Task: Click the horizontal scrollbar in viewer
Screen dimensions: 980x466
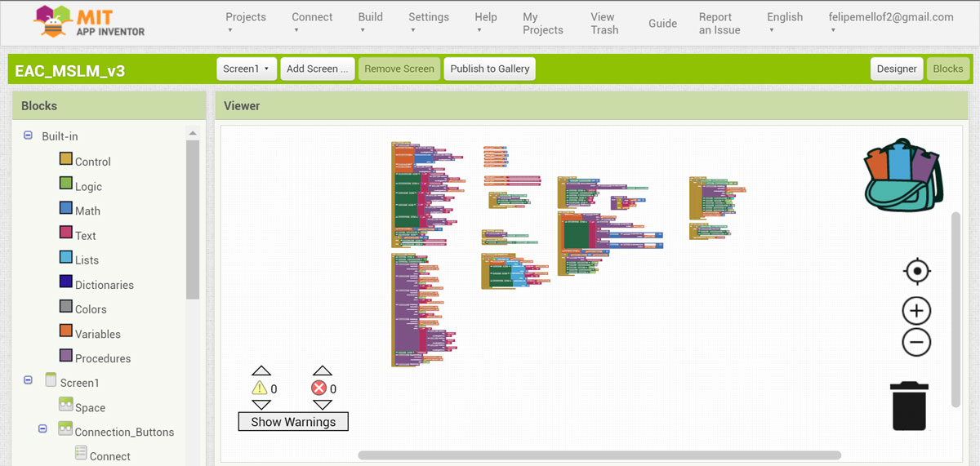Action: point(599,455)
